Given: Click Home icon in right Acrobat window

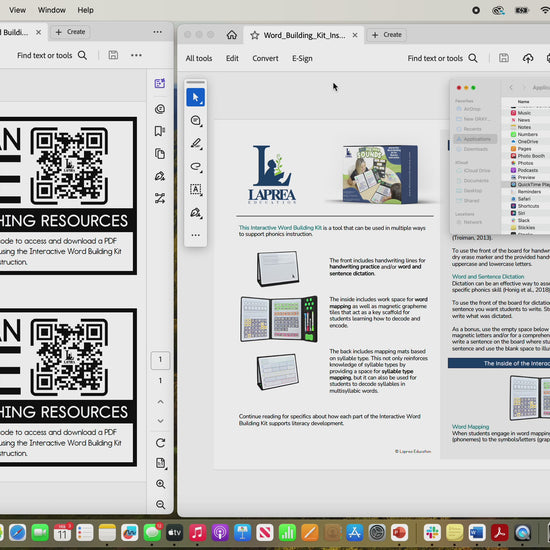Looking at the screenshot, I should coord(232,35).
